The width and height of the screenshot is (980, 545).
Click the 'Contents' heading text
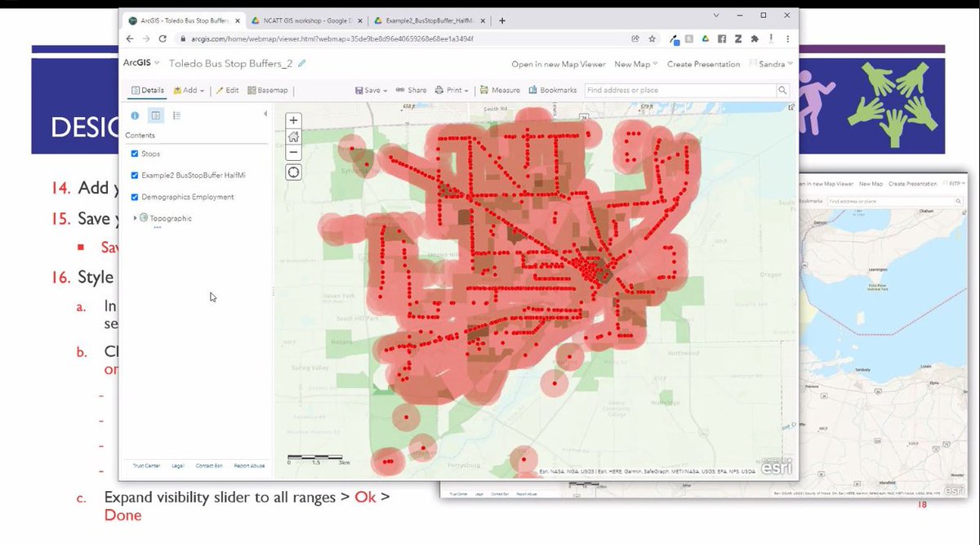coord(140,135)
